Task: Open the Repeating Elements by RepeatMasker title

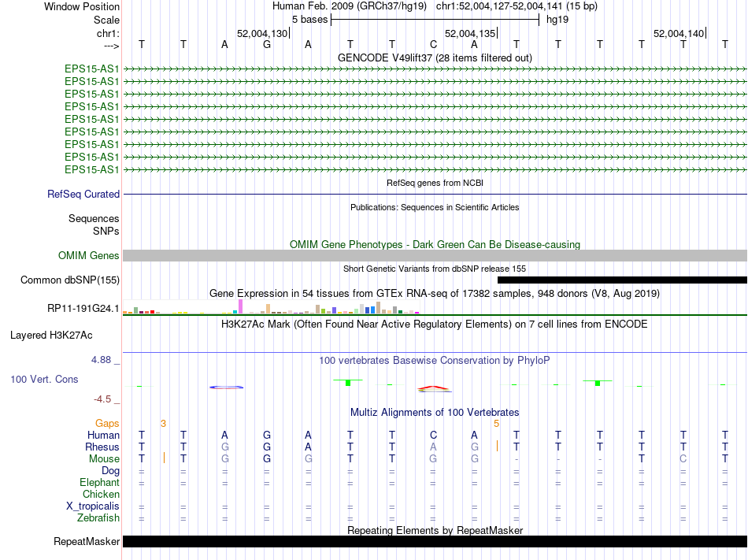Action: tap(435, 530)
